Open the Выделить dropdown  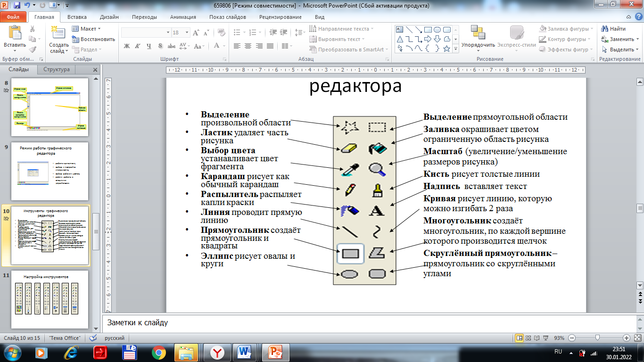(x=621, y=49)
